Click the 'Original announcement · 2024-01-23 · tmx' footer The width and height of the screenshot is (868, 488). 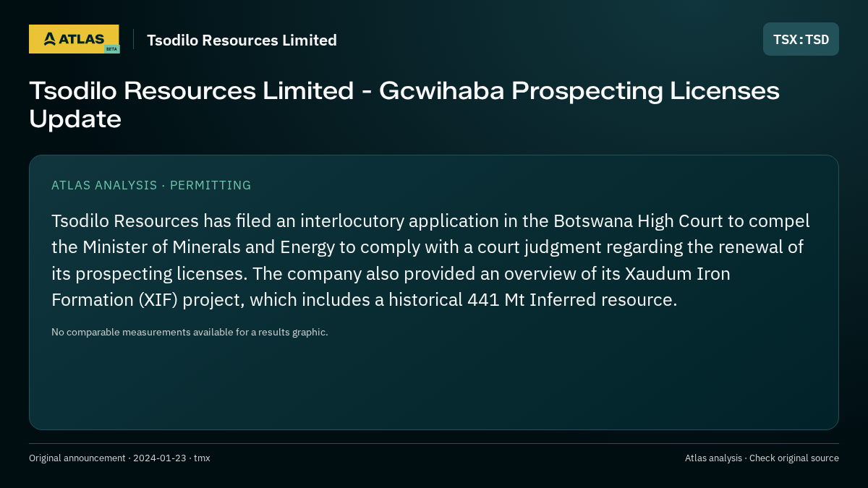click(x=119, y=458)
